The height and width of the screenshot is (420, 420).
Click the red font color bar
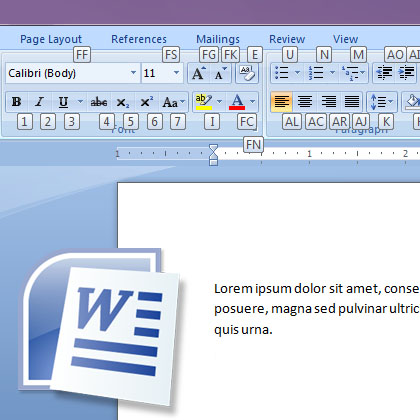pos(237,108)
